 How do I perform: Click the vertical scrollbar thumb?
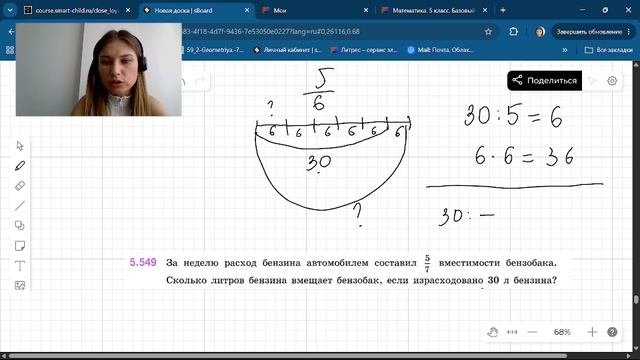click(x=636, y=300)
